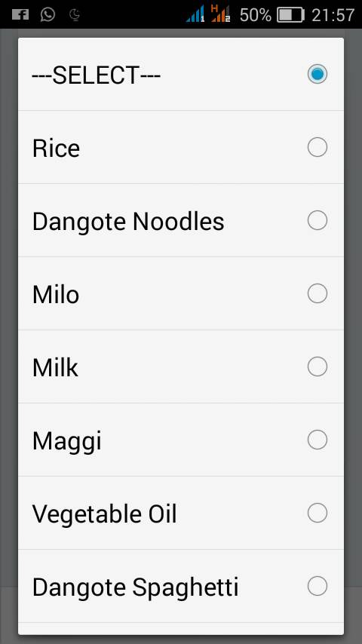The image size is (362, 644).
Task: Tap the battery icon in status bar
Action: [x=290, y=15]
